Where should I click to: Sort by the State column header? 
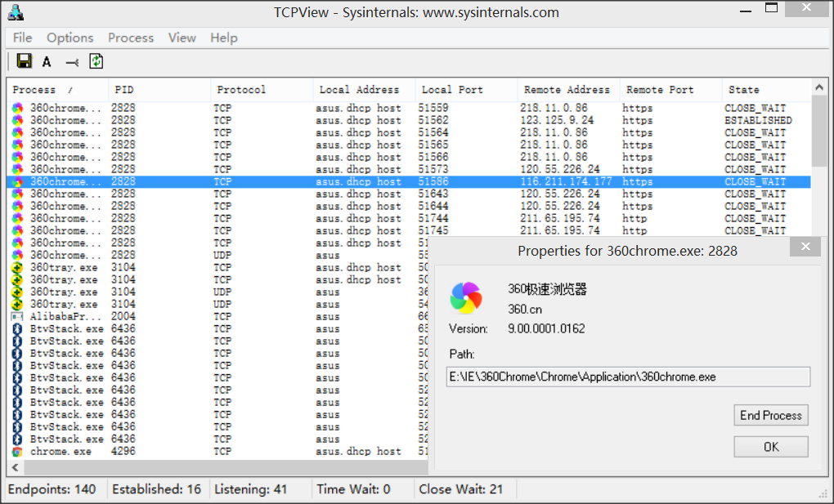(766, 89)
